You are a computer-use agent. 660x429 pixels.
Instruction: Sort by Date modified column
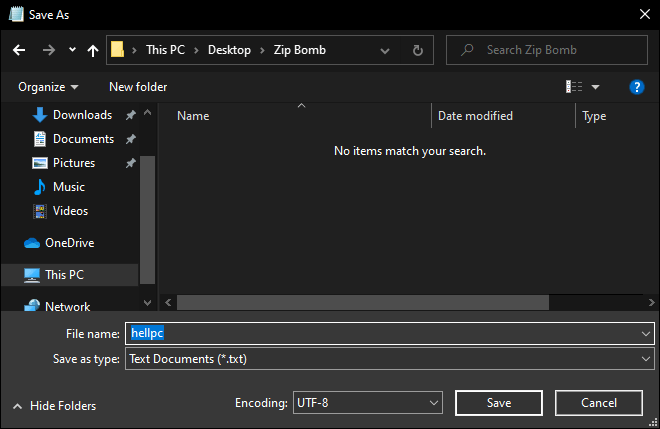(475, 116)
